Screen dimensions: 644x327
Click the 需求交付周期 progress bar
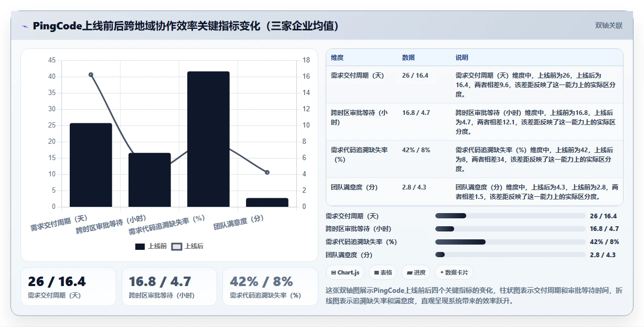[510, 216]
